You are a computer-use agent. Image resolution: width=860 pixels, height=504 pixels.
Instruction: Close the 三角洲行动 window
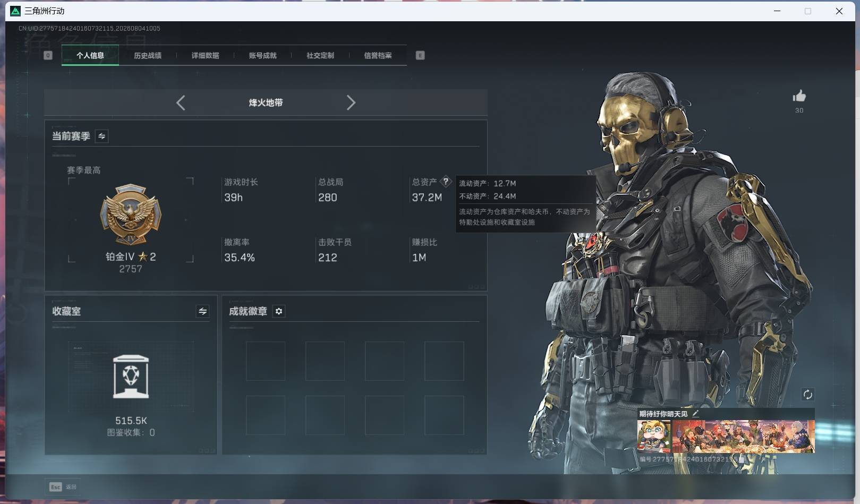click(839, 11)
